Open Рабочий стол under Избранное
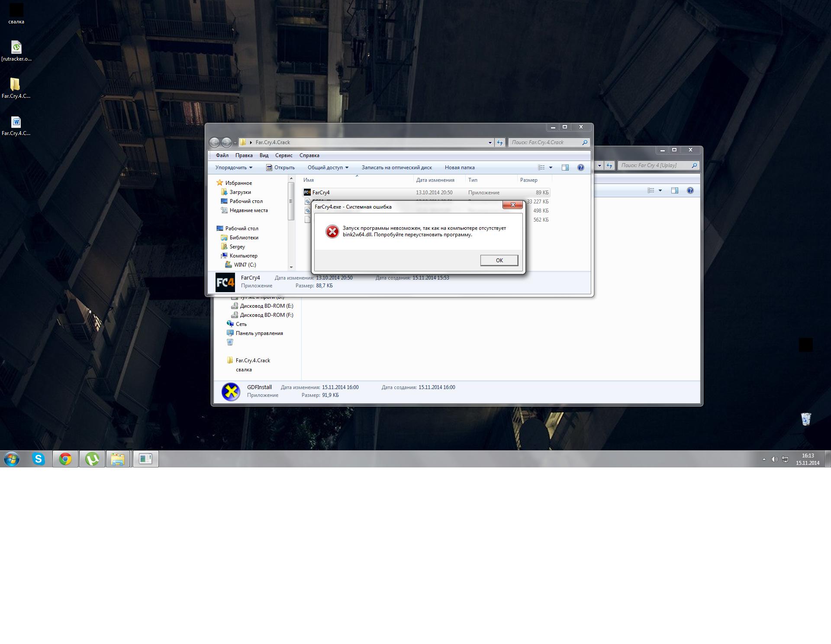 point(246,201)
